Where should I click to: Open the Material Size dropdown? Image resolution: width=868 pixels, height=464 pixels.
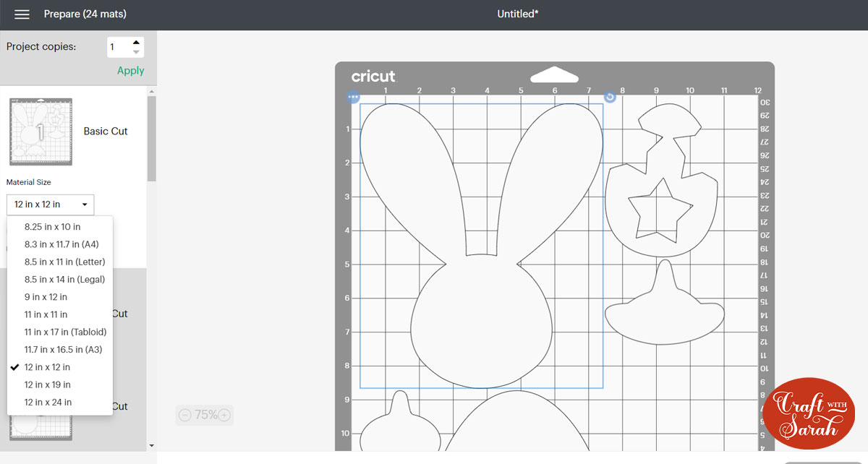[50, 205]
